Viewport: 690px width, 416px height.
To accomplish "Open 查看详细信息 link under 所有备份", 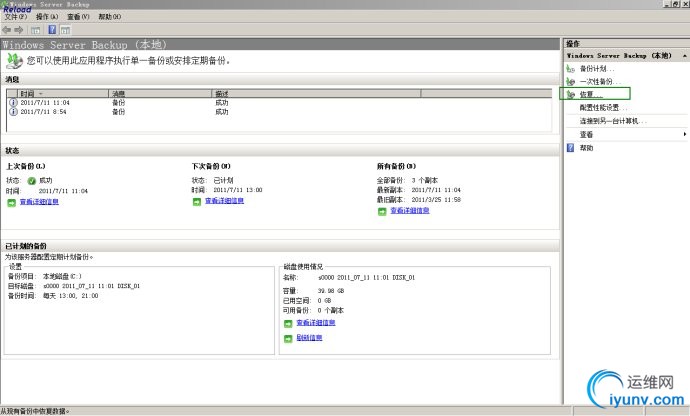I will coord(410,211).
